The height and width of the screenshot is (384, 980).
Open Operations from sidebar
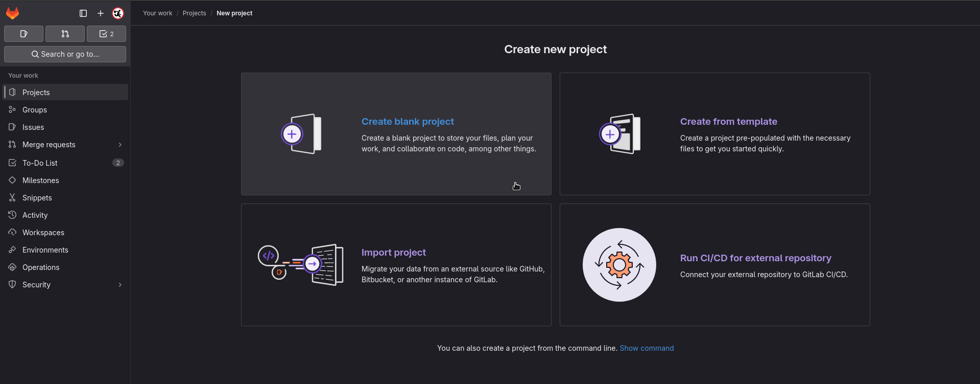66,267
